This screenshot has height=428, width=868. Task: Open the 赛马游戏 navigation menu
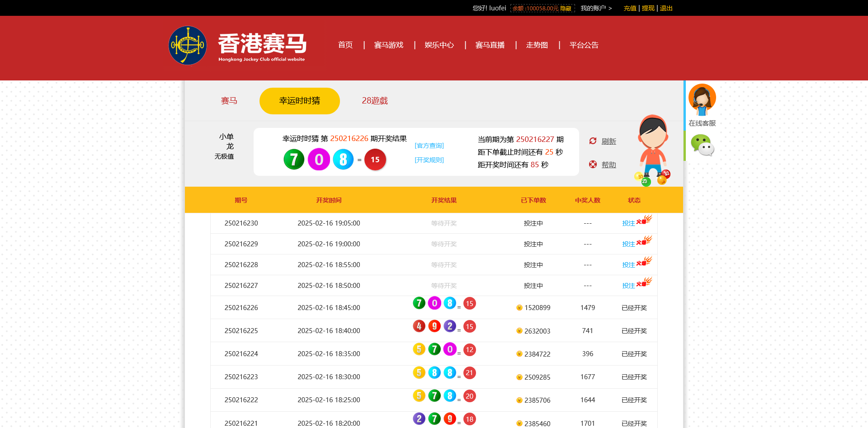[x=388, y=45]
